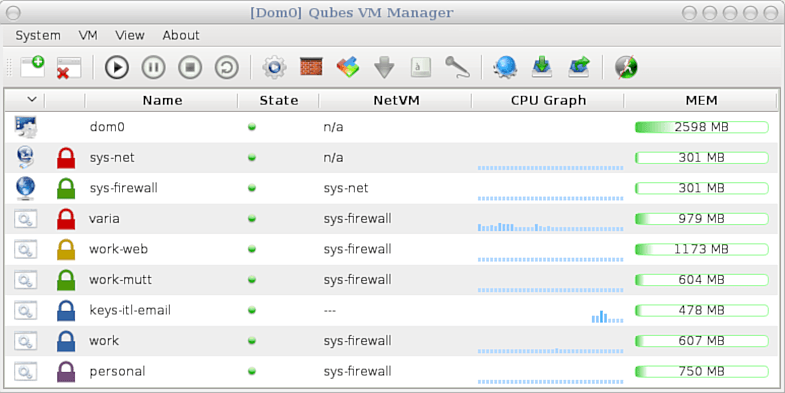Click the sys-net network VM icon
785x393 pixels.
click(x=26, y=157)
